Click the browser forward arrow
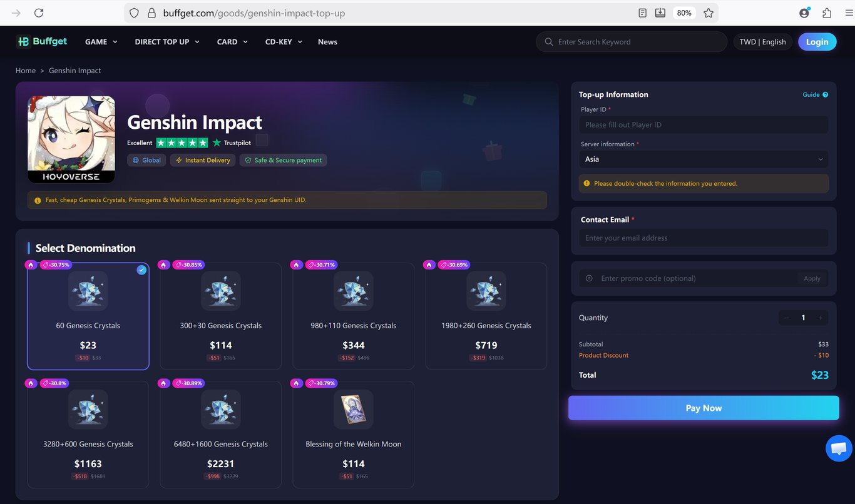Image resolution: width=855 pixels, height=504 pixels. [16, 13]
